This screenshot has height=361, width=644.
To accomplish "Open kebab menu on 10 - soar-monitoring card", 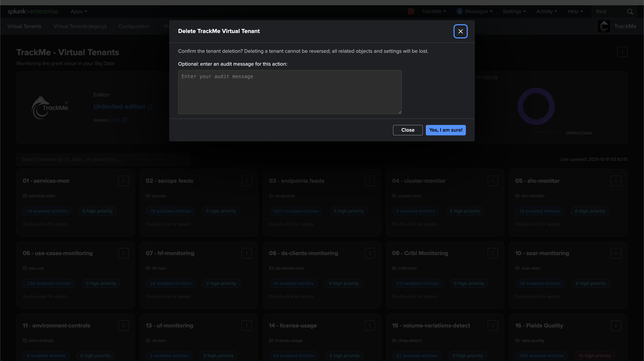I will pyautogui.click(x=616, y=253).
